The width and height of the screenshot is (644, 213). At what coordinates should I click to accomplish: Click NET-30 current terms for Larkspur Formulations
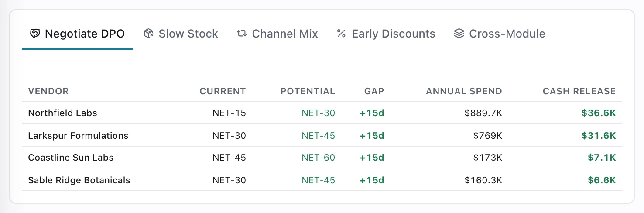click(x=229, y=136)
